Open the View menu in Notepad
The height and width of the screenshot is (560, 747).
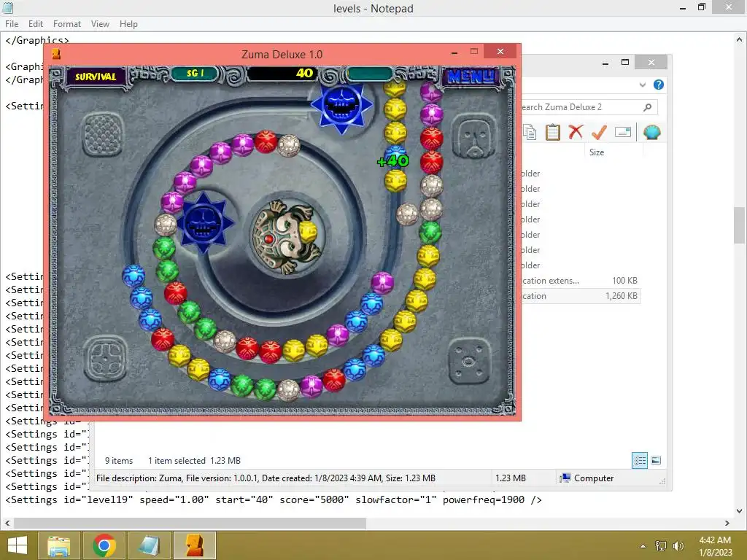point(100,24)
